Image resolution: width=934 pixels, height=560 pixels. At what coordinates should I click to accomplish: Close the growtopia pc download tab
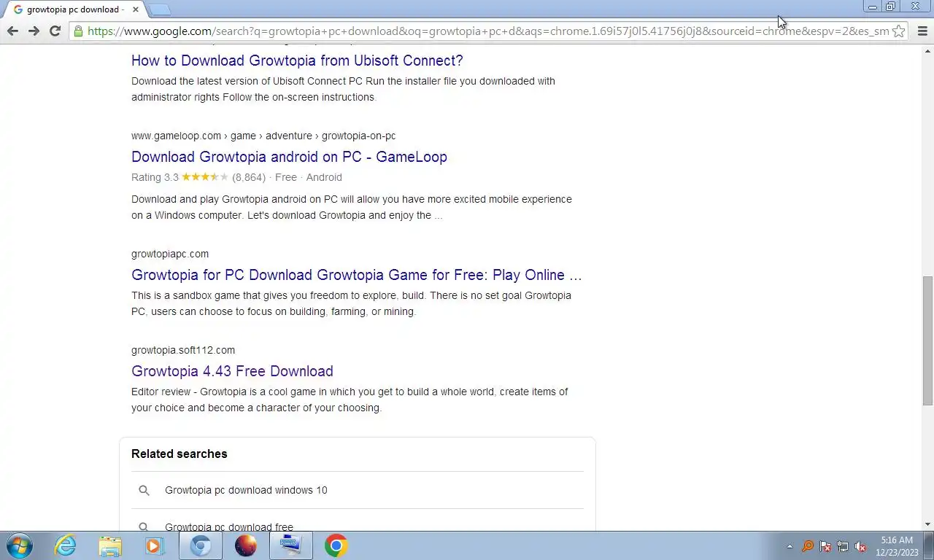(135, 9)
